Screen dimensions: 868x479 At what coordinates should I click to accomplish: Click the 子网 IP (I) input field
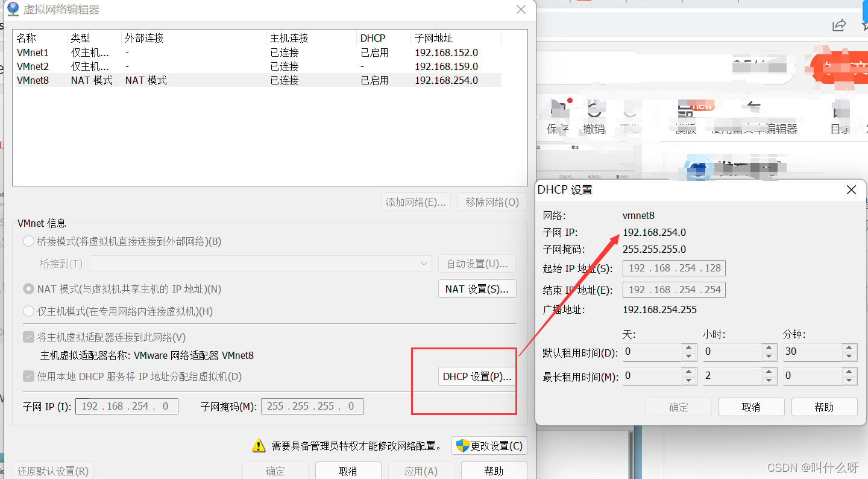click(127, 406)
